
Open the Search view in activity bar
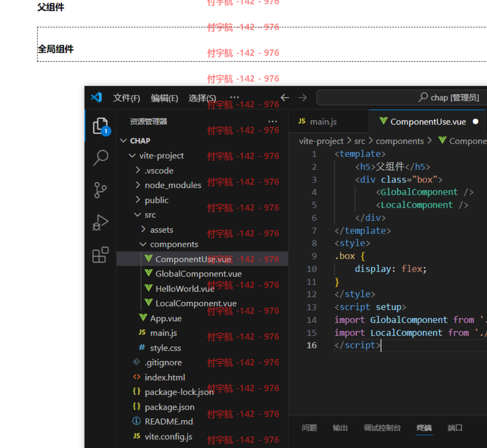pyautogui.click(x=101, y=158)
